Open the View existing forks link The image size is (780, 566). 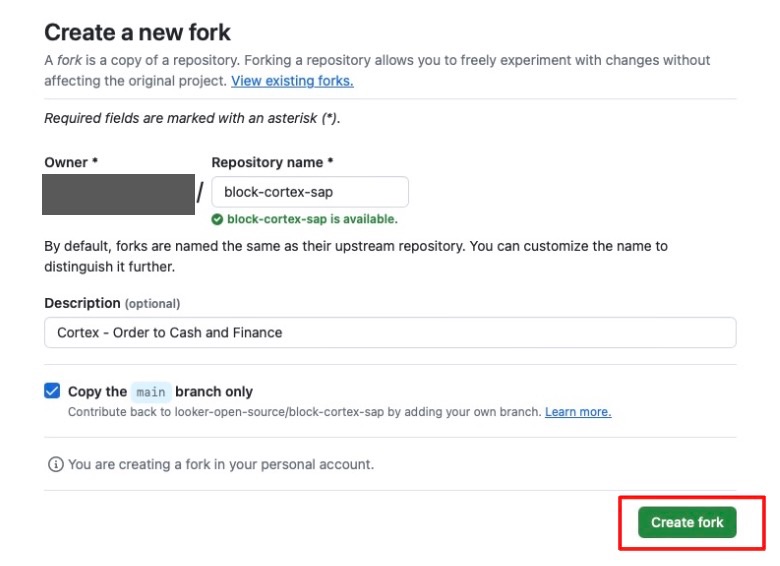click(x=292, y=81)
